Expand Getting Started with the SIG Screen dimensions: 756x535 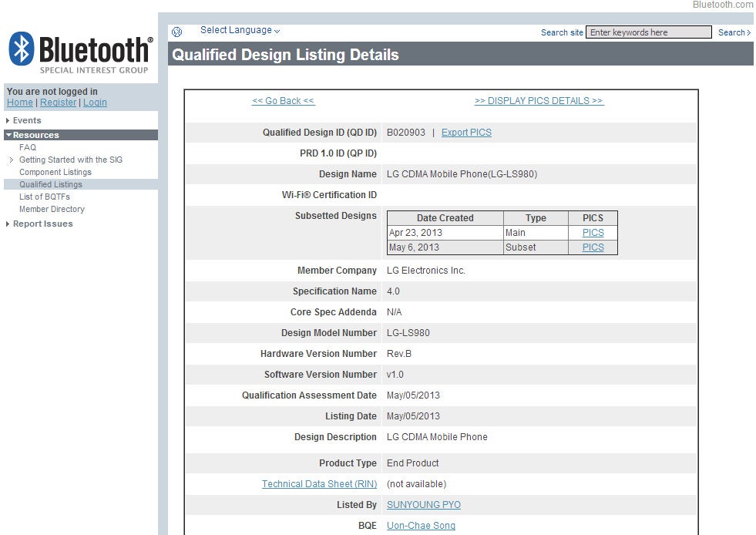click(71, 160)
